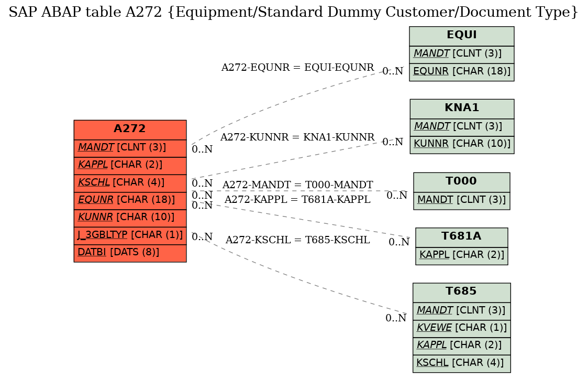This screenshot has width=588, height=378.
Task: Click 0..N cardinality beside A272 J_3GBLTYP row
Action: click(x=202, y=237)
